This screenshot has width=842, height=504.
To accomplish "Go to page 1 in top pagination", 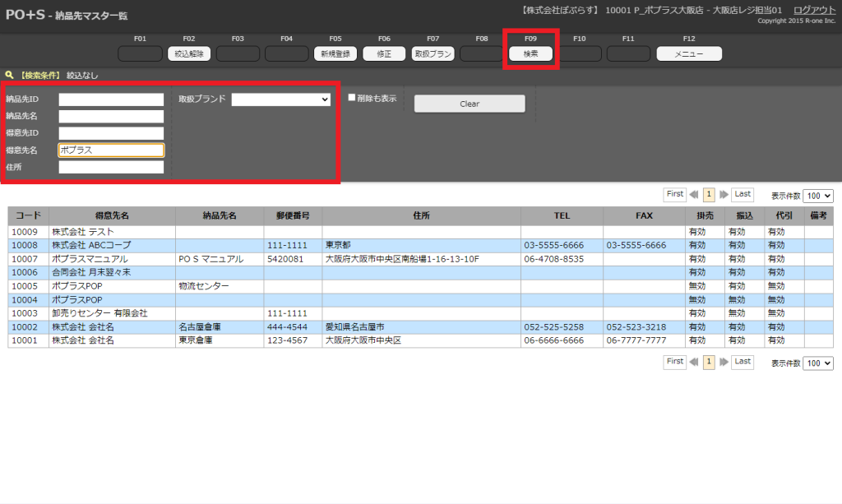I will (709, 195).
